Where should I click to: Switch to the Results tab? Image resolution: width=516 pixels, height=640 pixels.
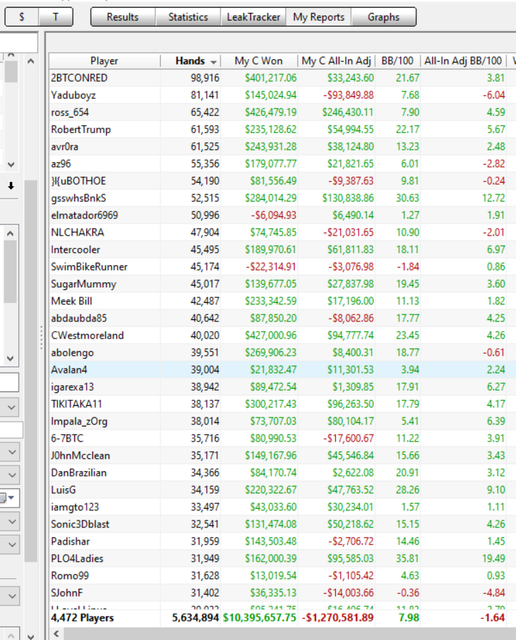(123, 17)
